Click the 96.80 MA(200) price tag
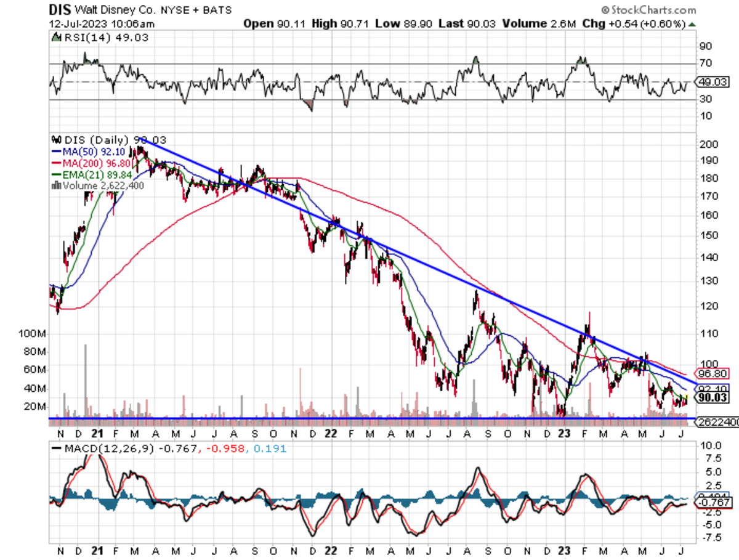Image resolution: width=739 pixels, height=560 pixels. [x=711, y=373]
